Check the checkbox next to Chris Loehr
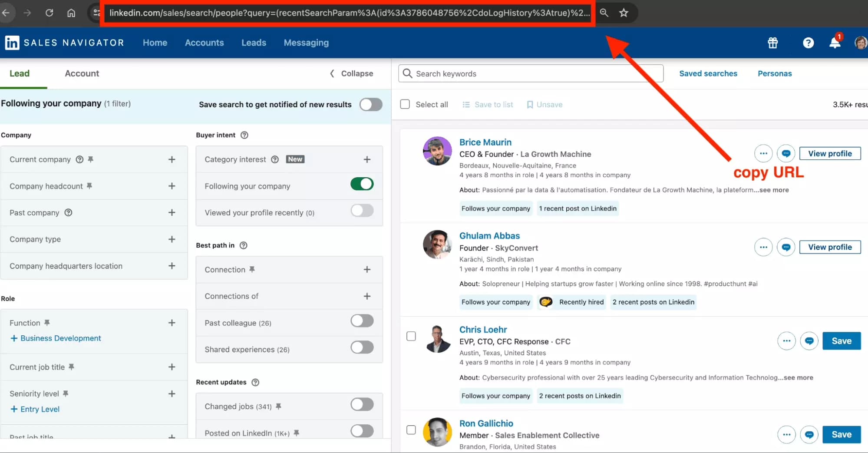This screenshot has height=453, width=868. click(411, 336)
